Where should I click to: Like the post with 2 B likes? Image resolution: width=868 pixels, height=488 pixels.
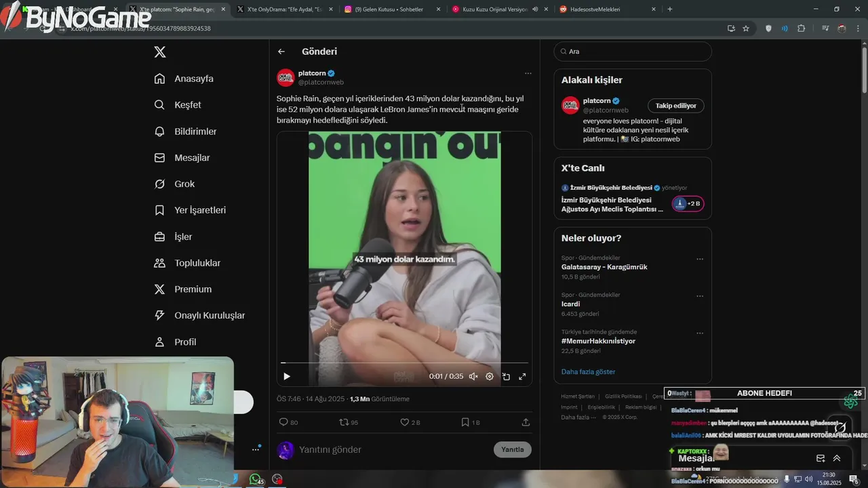pos(404,422)
